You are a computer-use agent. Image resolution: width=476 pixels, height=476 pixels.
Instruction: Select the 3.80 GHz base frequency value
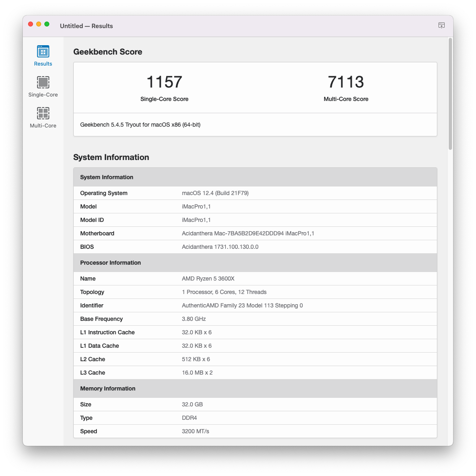point(194,319)
